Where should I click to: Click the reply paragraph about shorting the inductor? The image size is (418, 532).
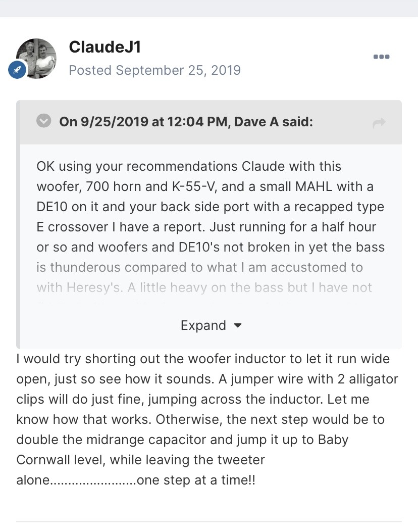207,419
